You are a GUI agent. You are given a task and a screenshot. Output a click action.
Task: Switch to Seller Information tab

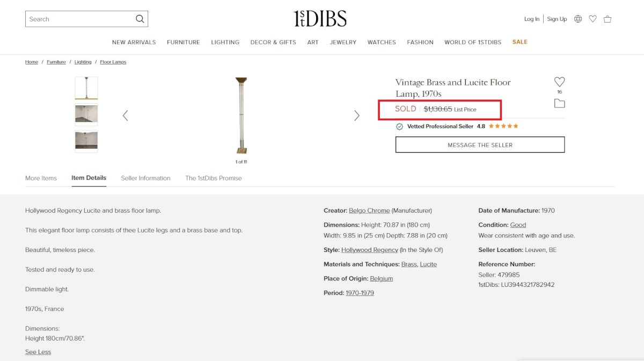click(145, 178)
